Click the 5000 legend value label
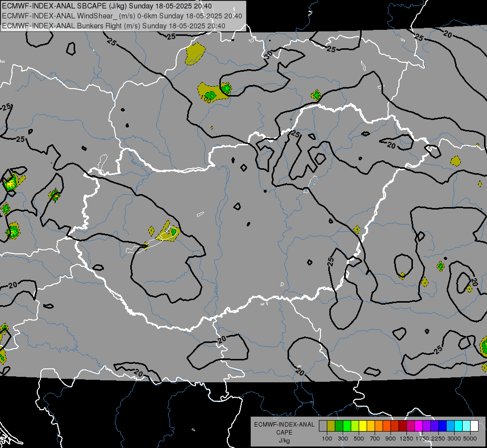 point(470,439)
